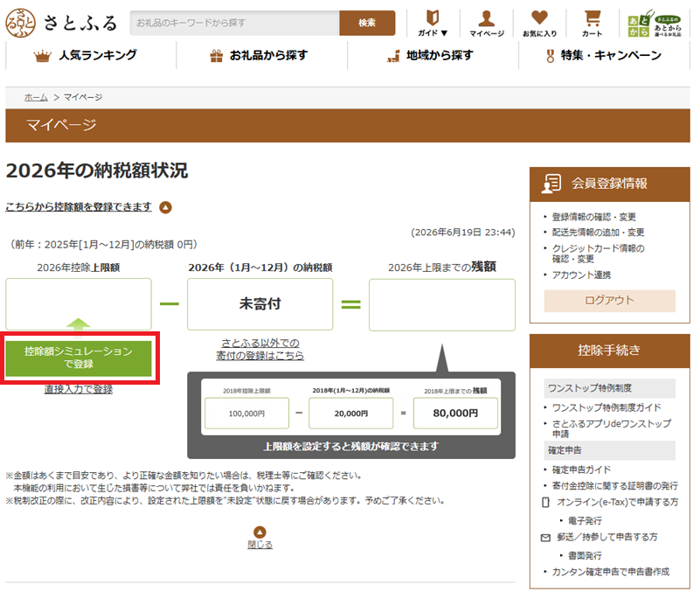The width and height of the screenshot is (700, 591).
Task: Click the 2026年の納税額状況 heading
Action: [x=97, y=170]
